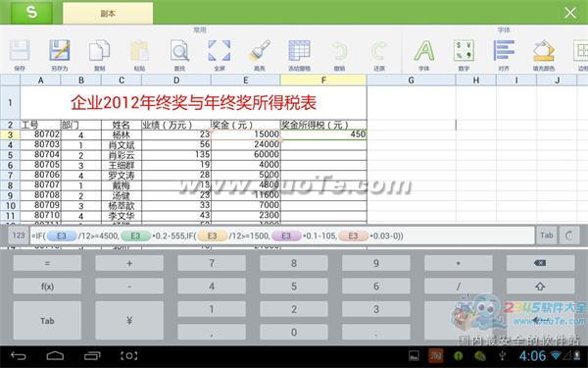Select row 3 header

pos(10,134)
